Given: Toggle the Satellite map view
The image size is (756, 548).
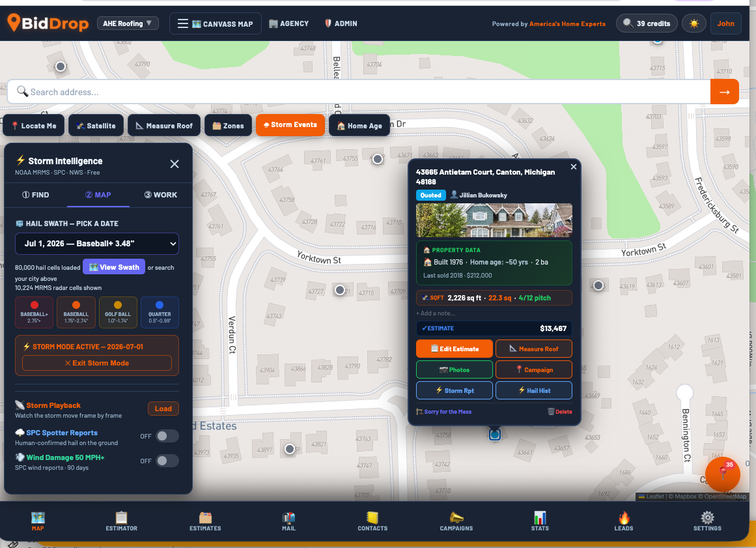Looking at the screenshot, I should (96, 125).
